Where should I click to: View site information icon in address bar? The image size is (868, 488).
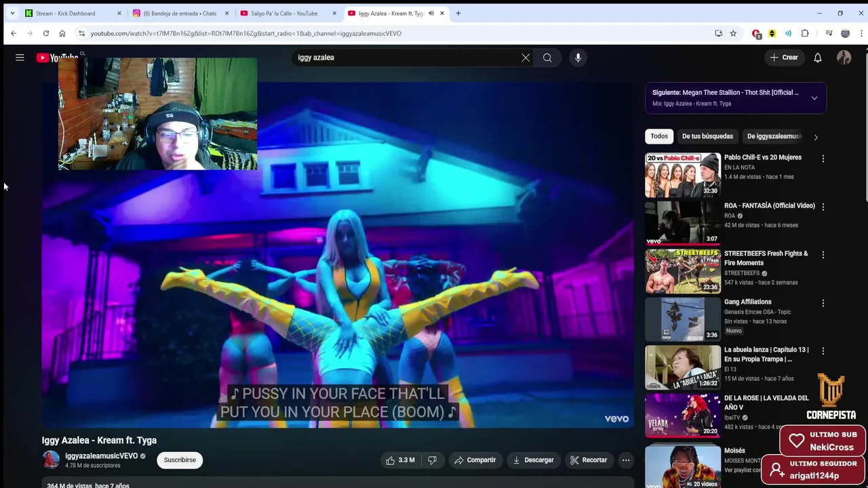click(x=81, y=33)
